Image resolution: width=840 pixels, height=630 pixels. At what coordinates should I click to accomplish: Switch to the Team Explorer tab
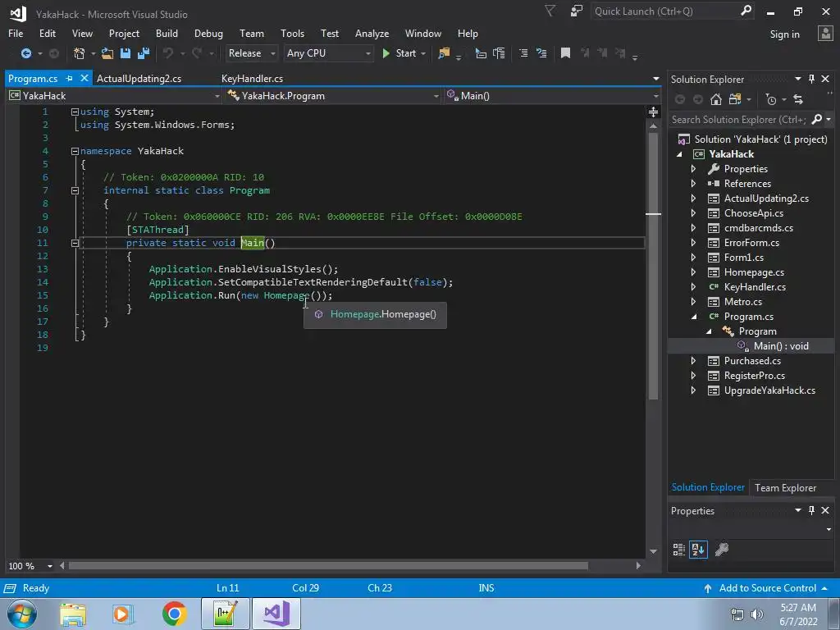pyautogui.click(x=785, y=487)
